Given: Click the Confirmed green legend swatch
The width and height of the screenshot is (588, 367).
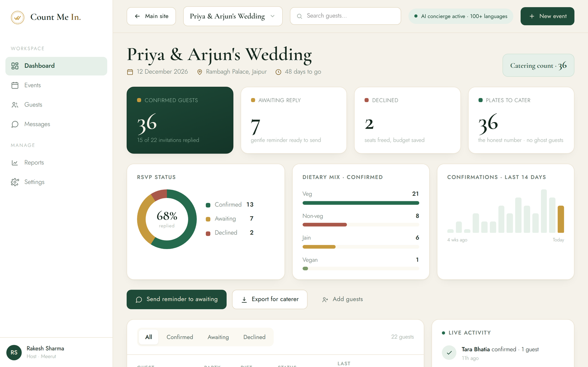Looking at the screenshot, I should tap(208, 205).
